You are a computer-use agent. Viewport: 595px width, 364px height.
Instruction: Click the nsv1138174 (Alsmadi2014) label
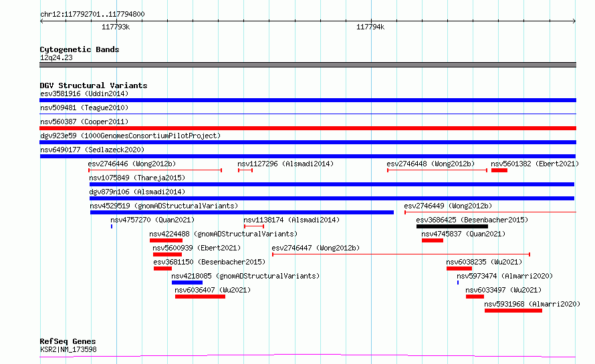[x=291, y=220]
